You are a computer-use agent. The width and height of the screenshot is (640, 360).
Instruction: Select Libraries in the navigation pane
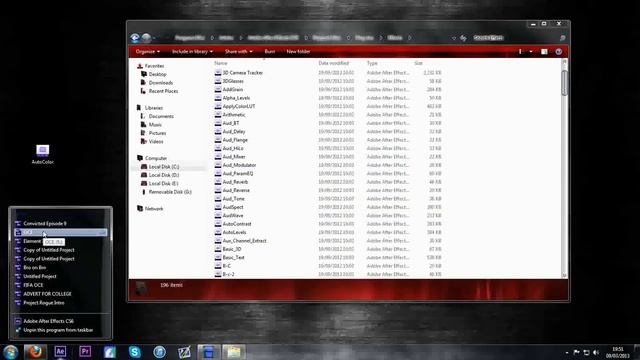click(153, 108)
